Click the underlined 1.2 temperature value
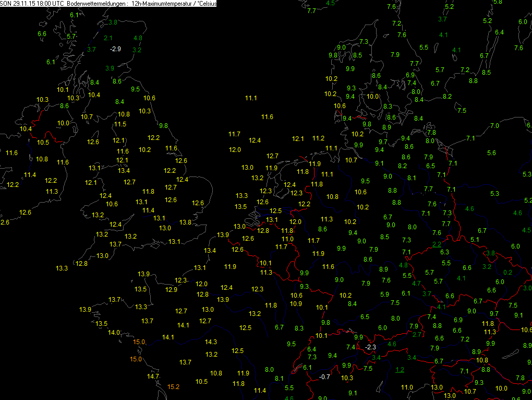Viewport: 532px width, 400px height. 400,370
